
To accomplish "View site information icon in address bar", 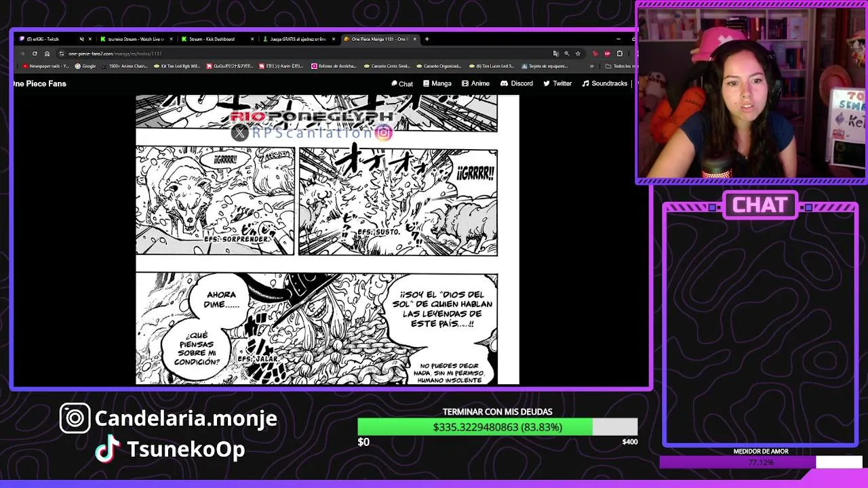I will click(62, 54).
